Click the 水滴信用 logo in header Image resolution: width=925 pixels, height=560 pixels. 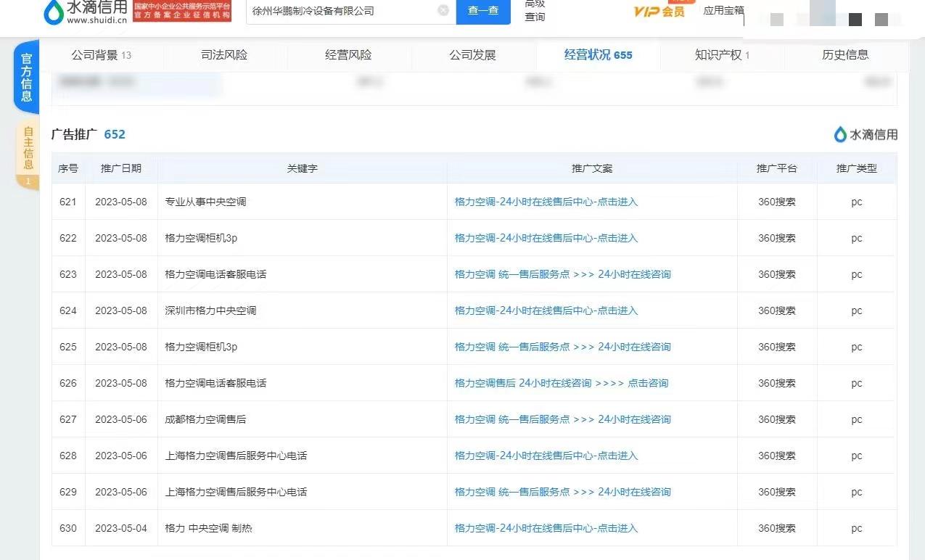pos(86,12)
